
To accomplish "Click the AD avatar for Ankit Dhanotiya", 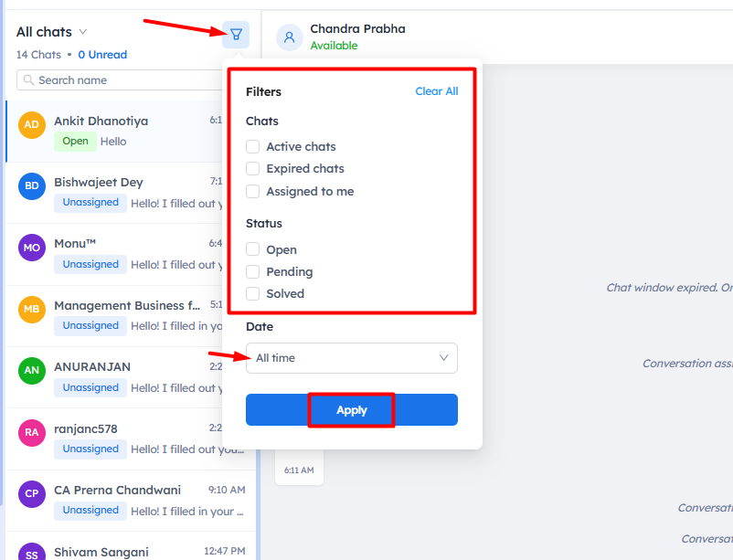I will coord(32,125).
